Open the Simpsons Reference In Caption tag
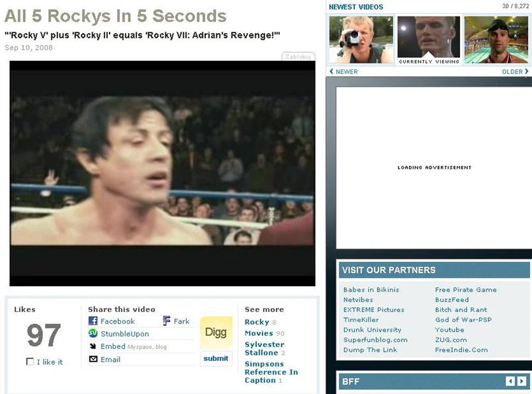Viewport: 532px width, 394px height. coord(271,372)
